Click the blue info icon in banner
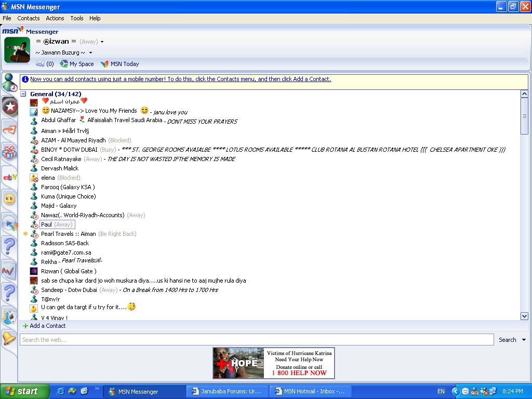532x399 pixels. pyautogui.click(x=25, y=79)
